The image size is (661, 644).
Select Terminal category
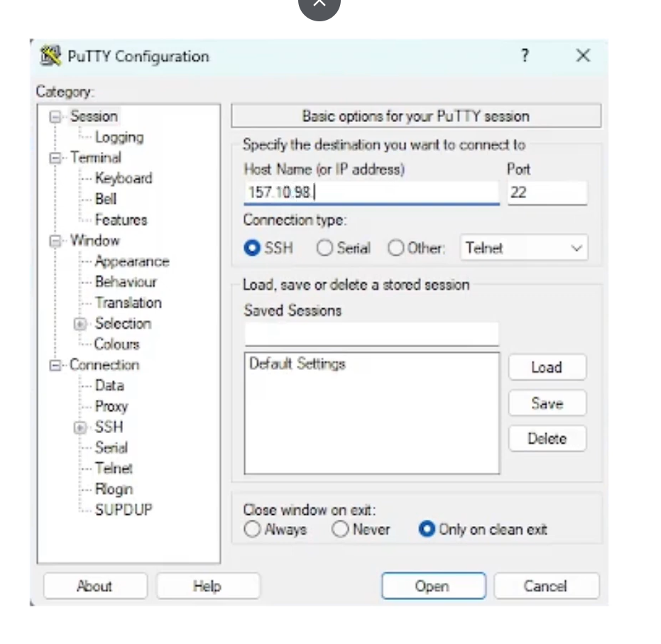[96, 158]
